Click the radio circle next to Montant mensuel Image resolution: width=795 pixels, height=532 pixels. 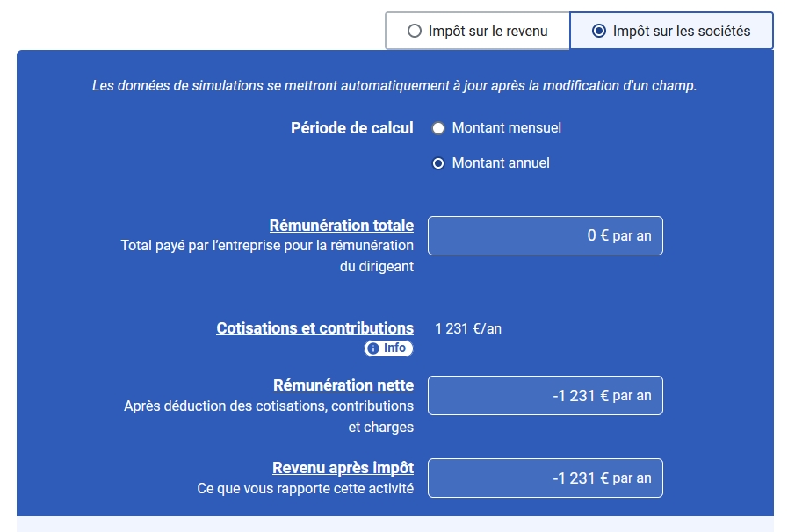438,128
